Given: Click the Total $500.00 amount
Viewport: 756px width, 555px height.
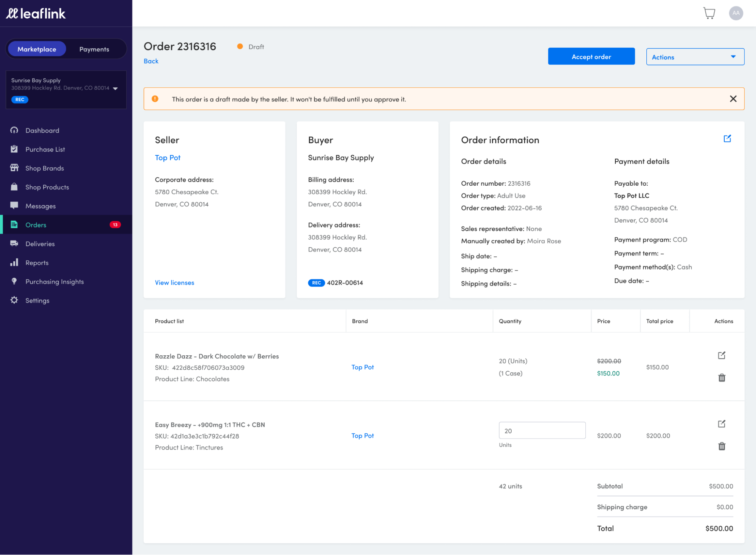Looking at the screenshot, I should pos(719,529).
